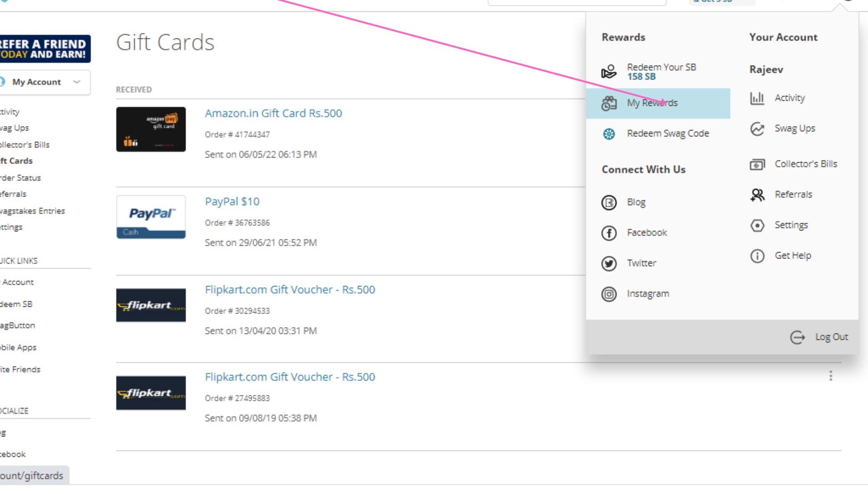Click the Rajeev account name
Image resolution: width=868 pixels, height=488 pixels.
[x=766, y=70]
